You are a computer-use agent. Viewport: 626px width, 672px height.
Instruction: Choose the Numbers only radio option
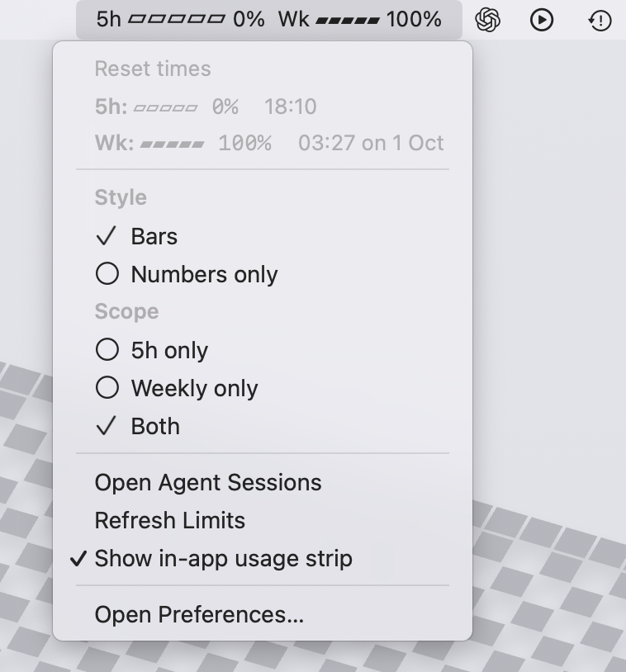tap(204, 275)
